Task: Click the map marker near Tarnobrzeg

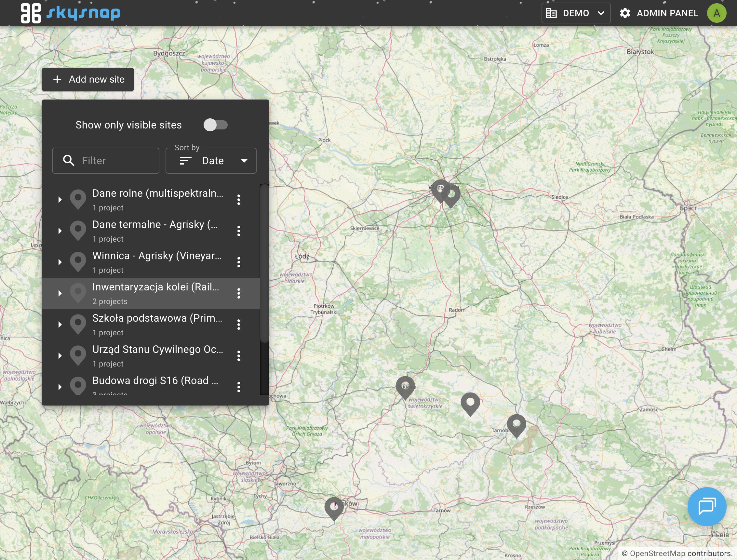Action: 516,426
